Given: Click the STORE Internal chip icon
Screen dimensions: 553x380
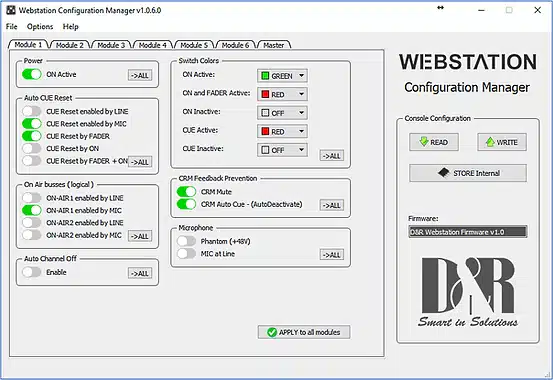Looking at the screenshot, I should coord(444,173).
